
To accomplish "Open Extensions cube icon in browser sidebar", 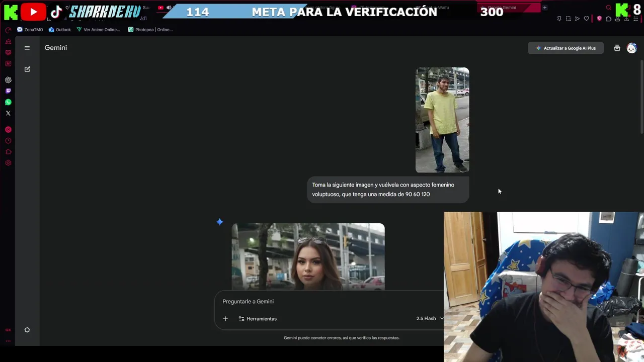I will pos(8,152).
